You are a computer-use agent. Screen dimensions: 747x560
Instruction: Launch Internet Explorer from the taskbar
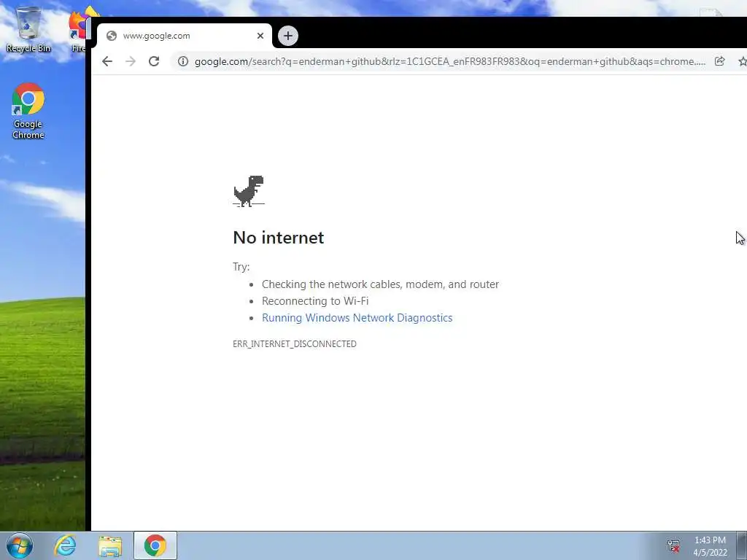coord(65,545)
